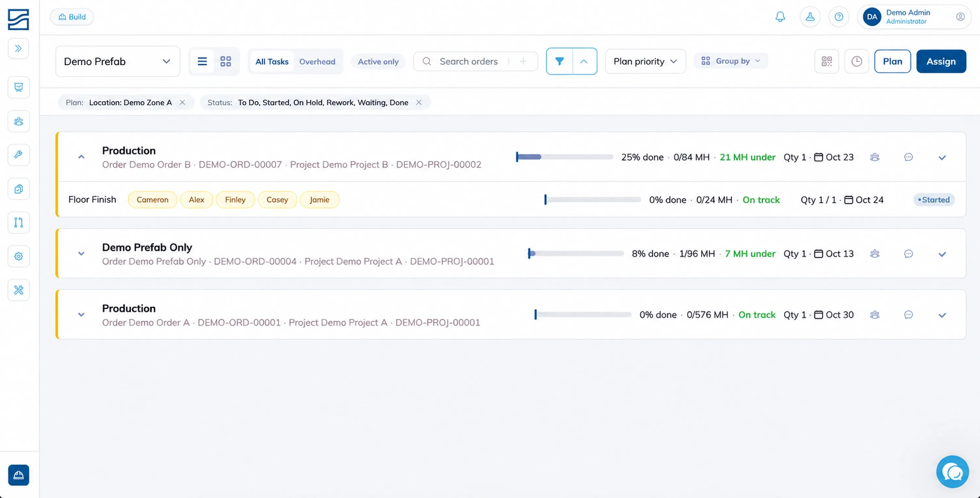Image resolution: width=980 pixels, height=498 pixels.
Task: Open the clock history icon
Action: pos(857,61)
